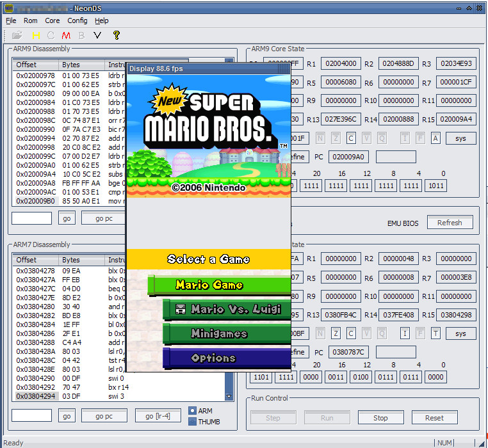
Task: Select the black V toolbar icon
Action: pyautogui.click(x=97, y=35)
